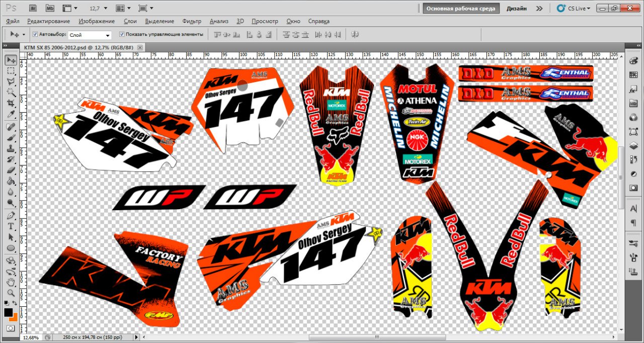
Task: Select the Magic Wand selection tool
Action: (11, 92)
